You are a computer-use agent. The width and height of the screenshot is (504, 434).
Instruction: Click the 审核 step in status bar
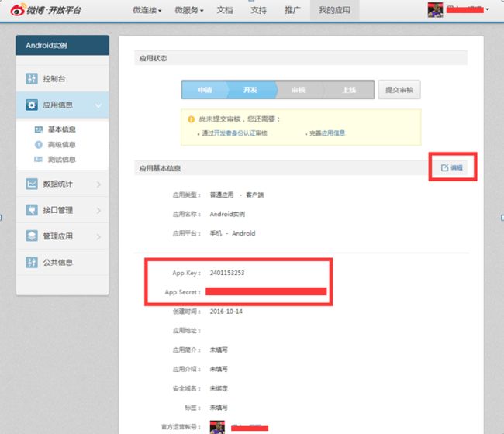(x=299, y=90)
